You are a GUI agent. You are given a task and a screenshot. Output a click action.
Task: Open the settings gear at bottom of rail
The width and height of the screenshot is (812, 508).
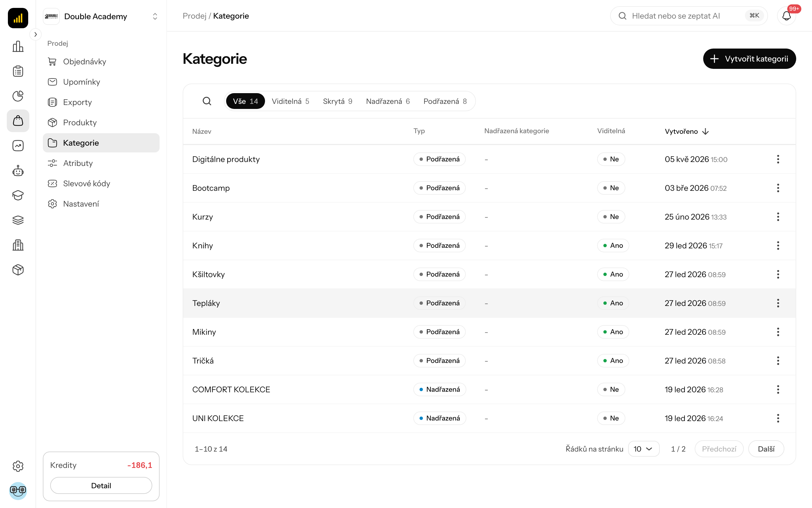[x=18, y=466]
